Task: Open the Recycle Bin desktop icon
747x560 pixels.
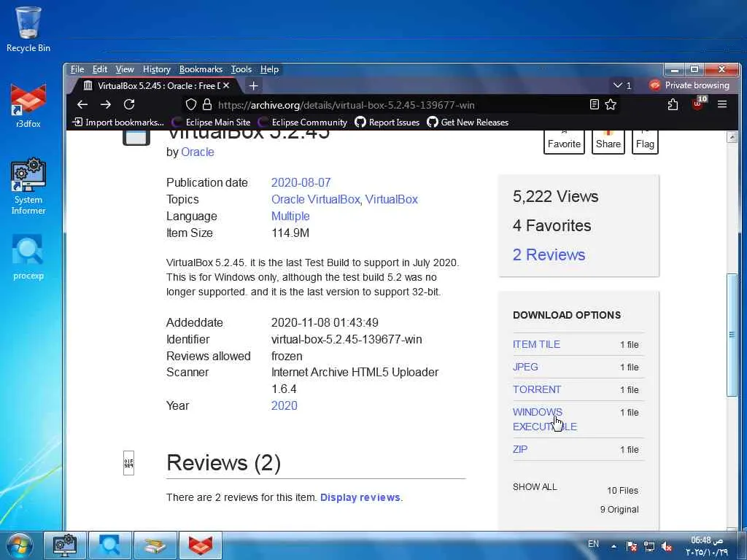Action: pos(28,28)
